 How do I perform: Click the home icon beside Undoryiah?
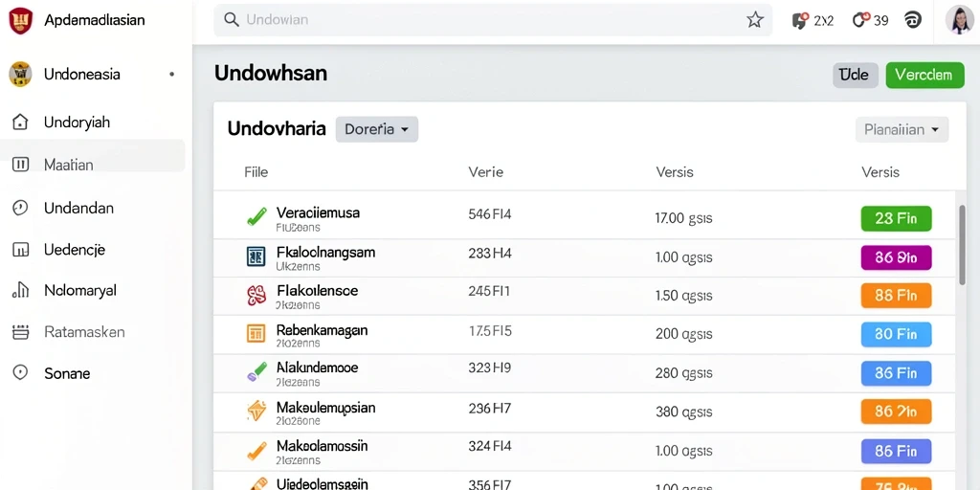[21, 122]
